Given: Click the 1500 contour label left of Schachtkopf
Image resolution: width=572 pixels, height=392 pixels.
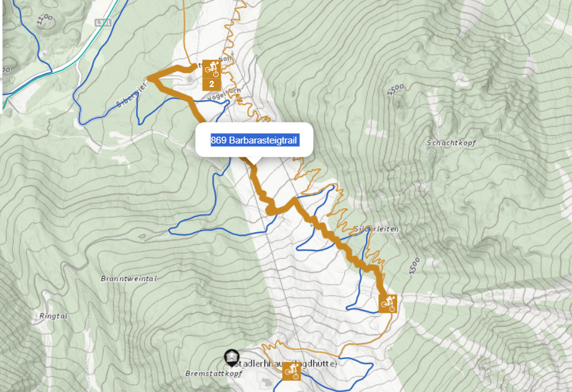Looking at the screenshot, I should click(396, 89).
